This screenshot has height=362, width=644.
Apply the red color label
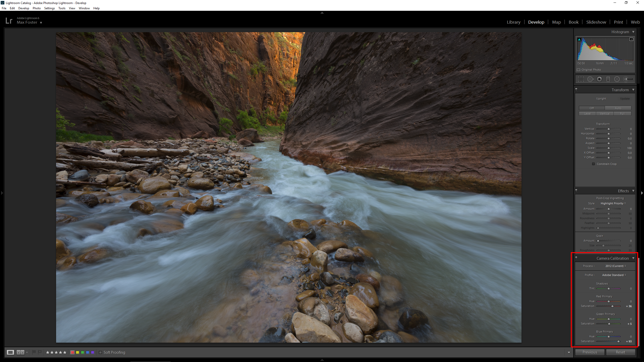72,352
